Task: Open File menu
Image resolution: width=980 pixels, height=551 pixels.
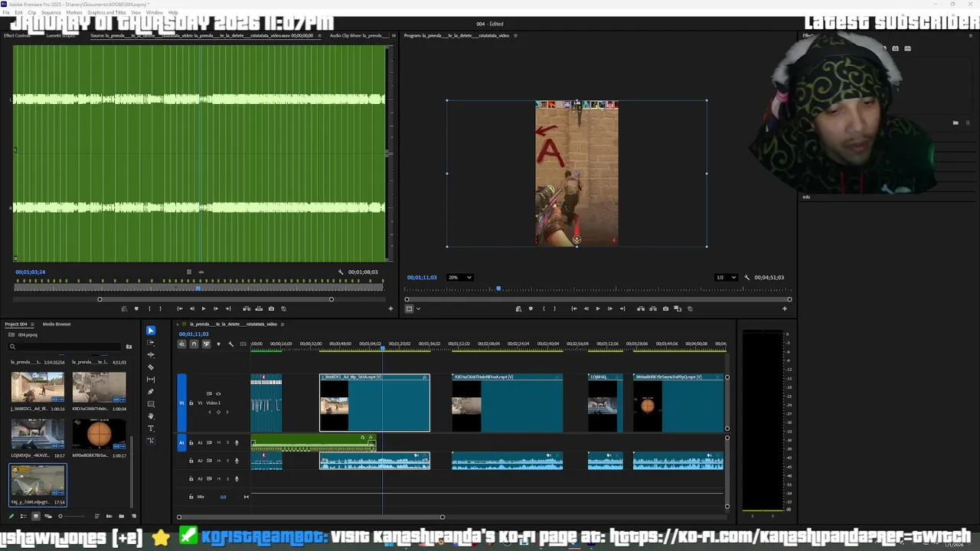Action: (x=6, y=12)
